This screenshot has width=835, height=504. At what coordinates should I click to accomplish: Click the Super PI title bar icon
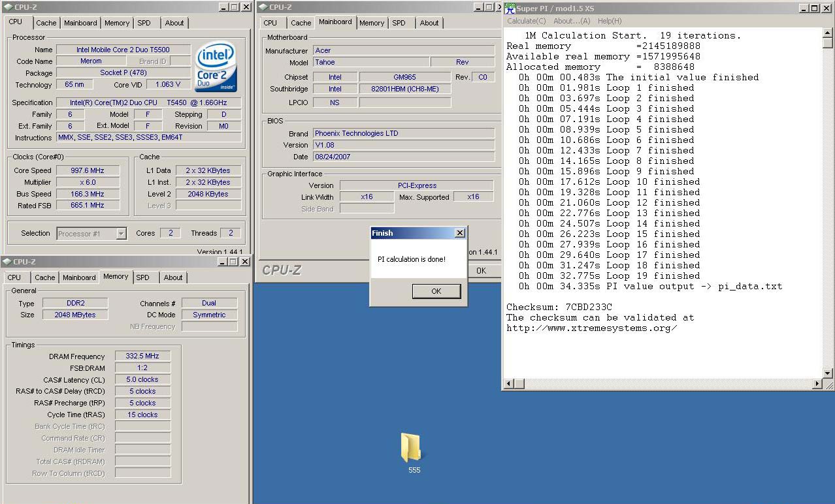[509, 8]
